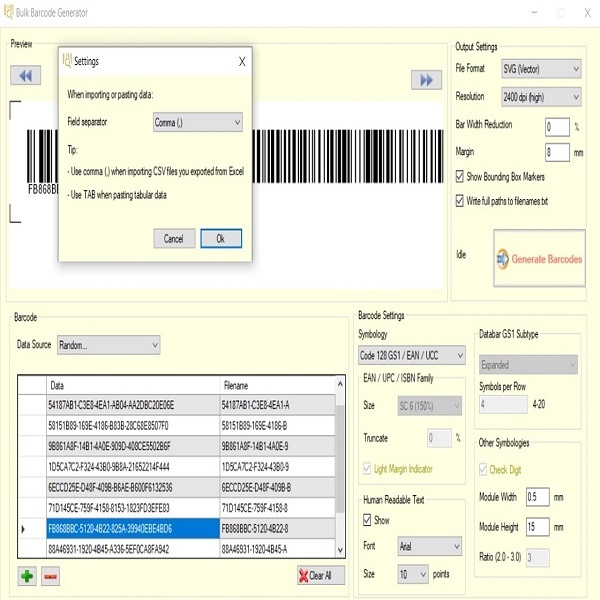Screen dimensions: 600x600
Task: Select data cell 58151B89-169E-4186-B83B-28C68E8507F0
Action: 133,426
